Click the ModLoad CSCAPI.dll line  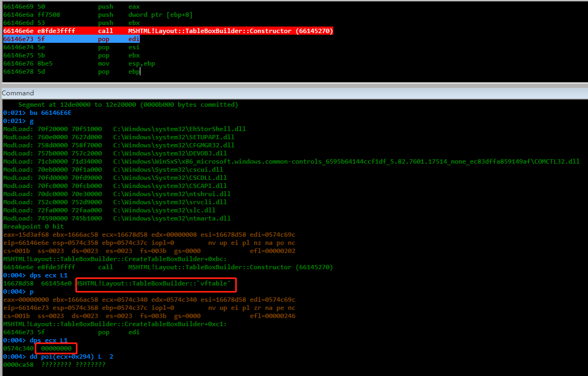click(x=115, y=186)
